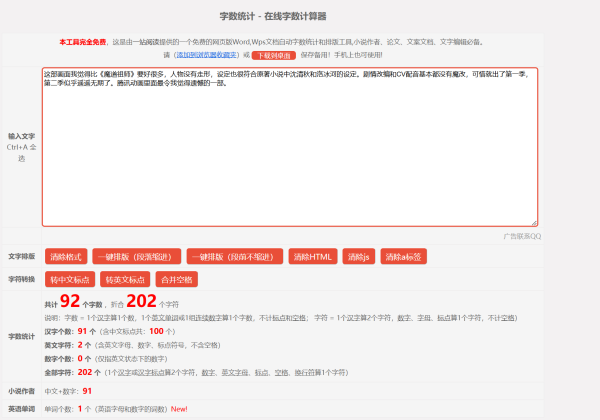This screenshot has height=420, width=600.
Task: Open the 添加到浏览器收藏夹 link
Action: point(206,55)
